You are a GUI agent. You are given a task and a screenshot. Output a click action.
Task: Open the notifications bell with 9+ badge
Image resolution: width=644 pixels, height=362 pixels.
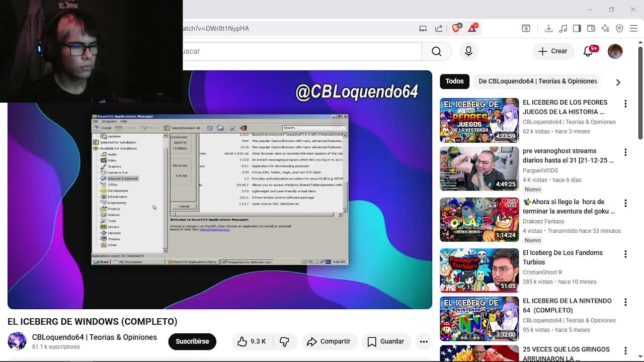(588, 51)
